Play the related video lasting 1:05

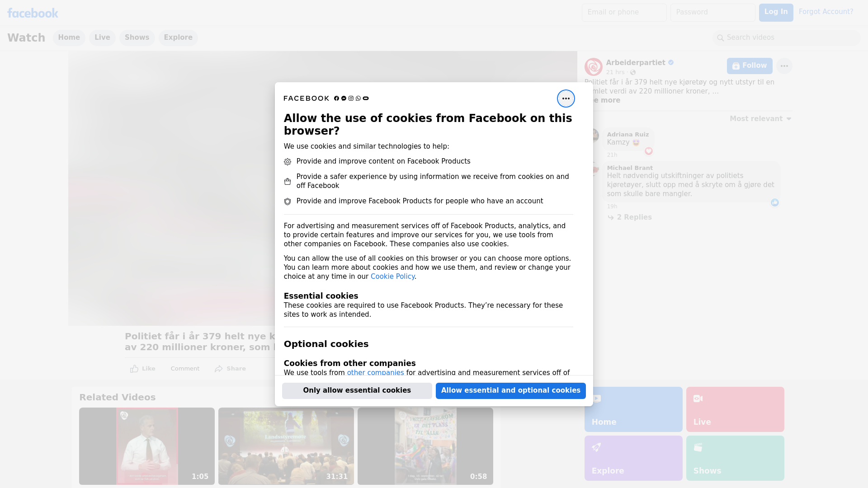pyautogui.click(x=146, y=446)
